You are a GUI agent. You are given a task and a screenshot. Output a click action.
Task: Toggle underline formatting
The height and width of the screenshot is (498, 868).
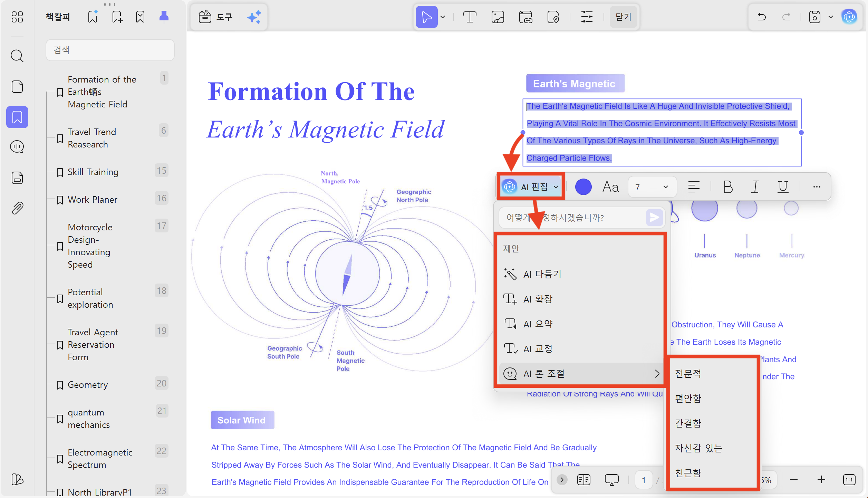tap(783, 187)
